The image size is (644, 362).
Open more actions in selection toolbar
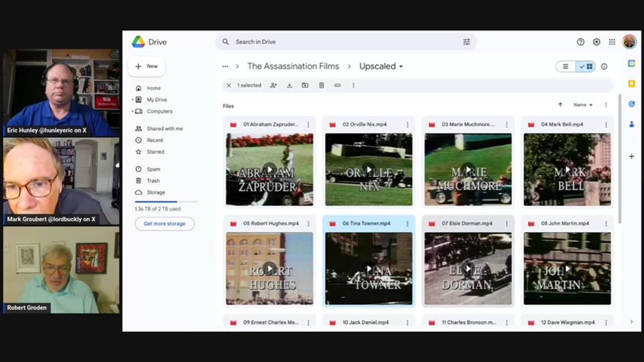coord(353,85)
